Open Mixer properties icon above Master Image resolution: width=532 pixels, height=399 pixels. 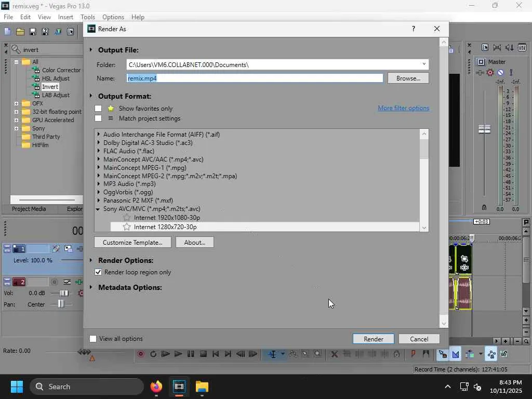click(x=485, y=47)
